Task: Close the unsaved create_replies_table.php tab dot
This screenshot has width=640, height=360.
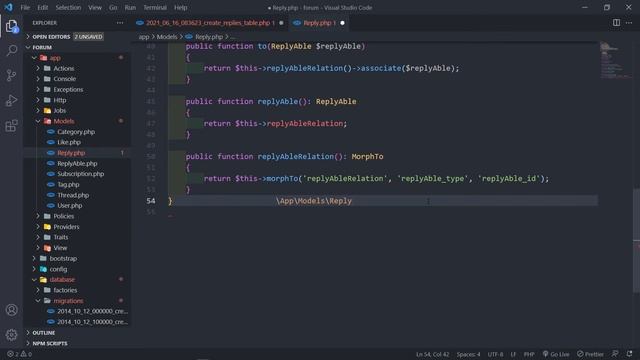Action: 281,23
